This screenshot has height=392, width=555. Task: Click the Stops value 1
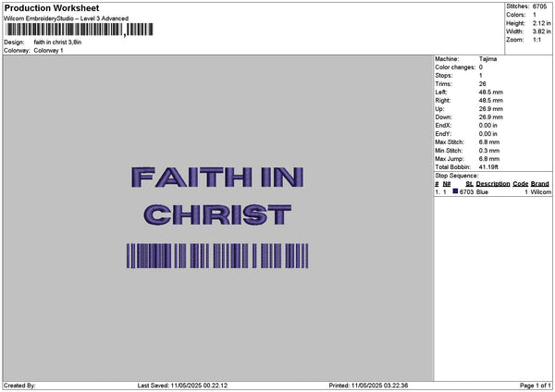click(x=481, y=76)
